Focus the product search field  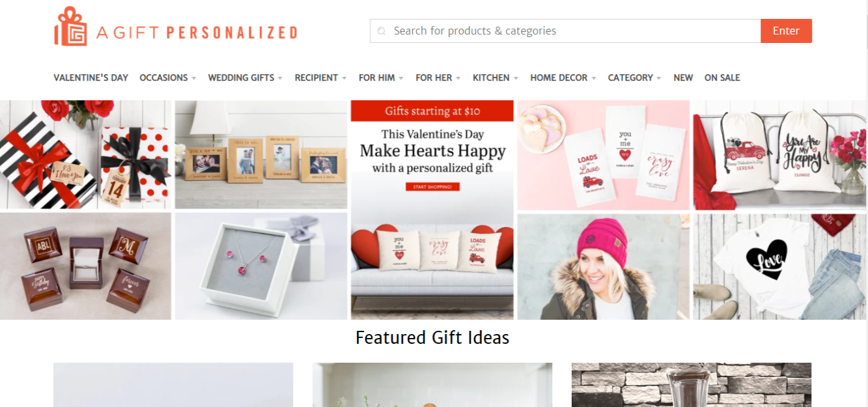pos(565,31)
